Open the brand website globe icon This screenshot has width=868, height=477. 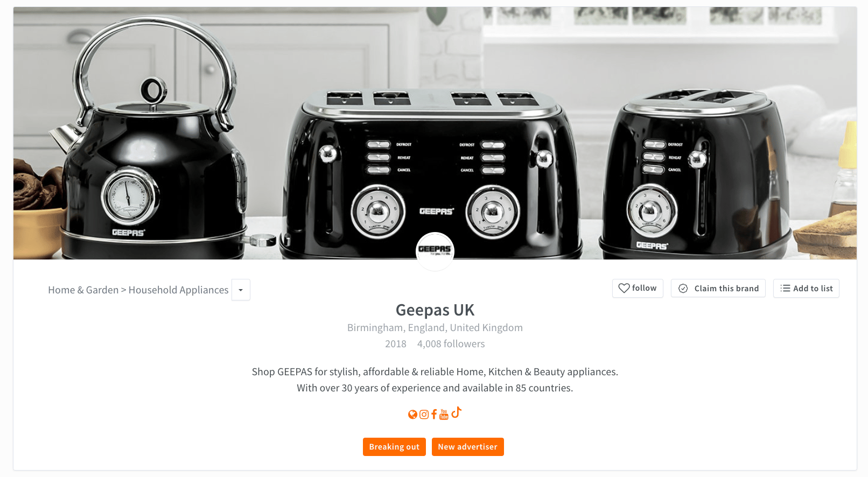(412, 415)
